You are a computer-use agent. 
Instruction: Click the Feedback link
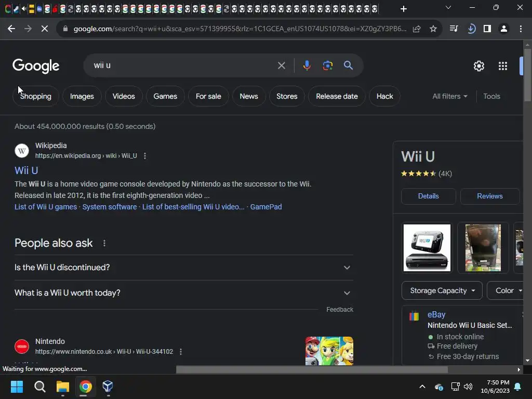click(x=340, y=310)
